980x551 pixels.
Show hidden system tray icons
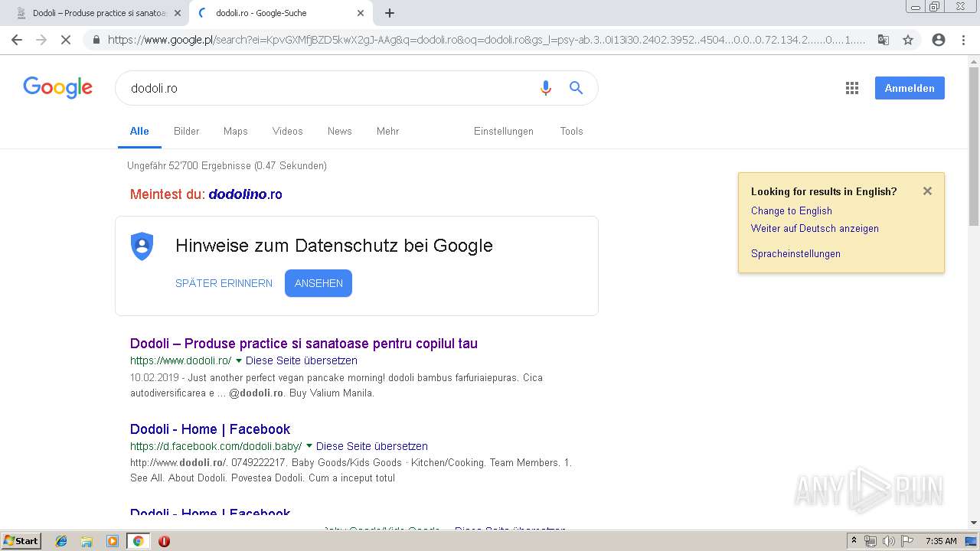tap(854, 541)
